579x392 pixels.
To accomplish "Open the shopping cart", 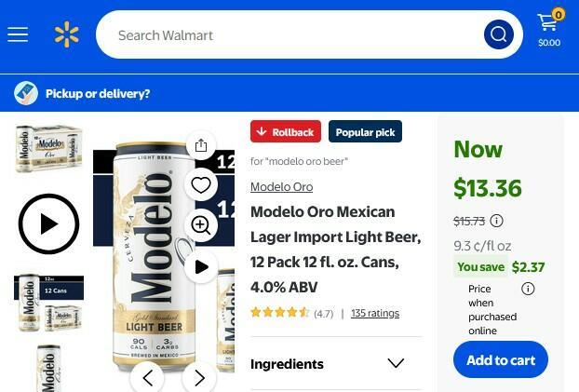I will (548, 29).
